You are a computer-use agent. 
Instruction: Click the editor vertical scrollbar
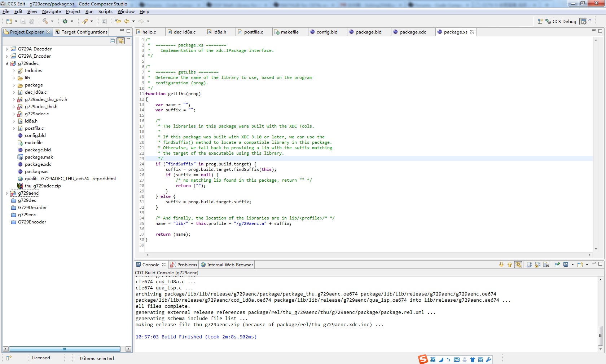pyautogui.click(x=596, y=144)
